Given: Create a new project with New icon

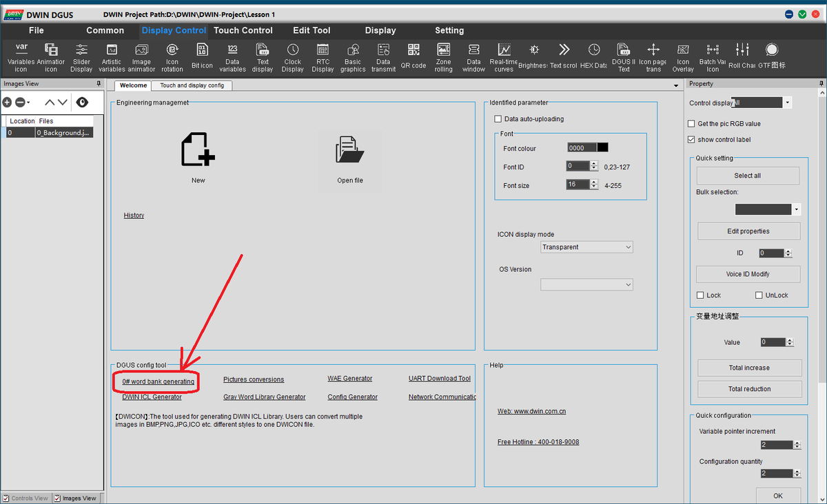Looking at the screenshot, I should pos(198,150).
